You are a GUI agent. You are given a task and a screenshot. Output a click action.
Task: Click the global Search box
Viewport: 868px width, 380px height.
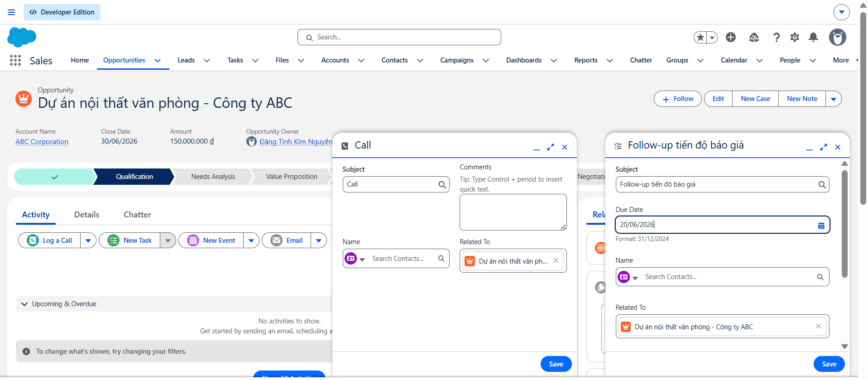399,37
